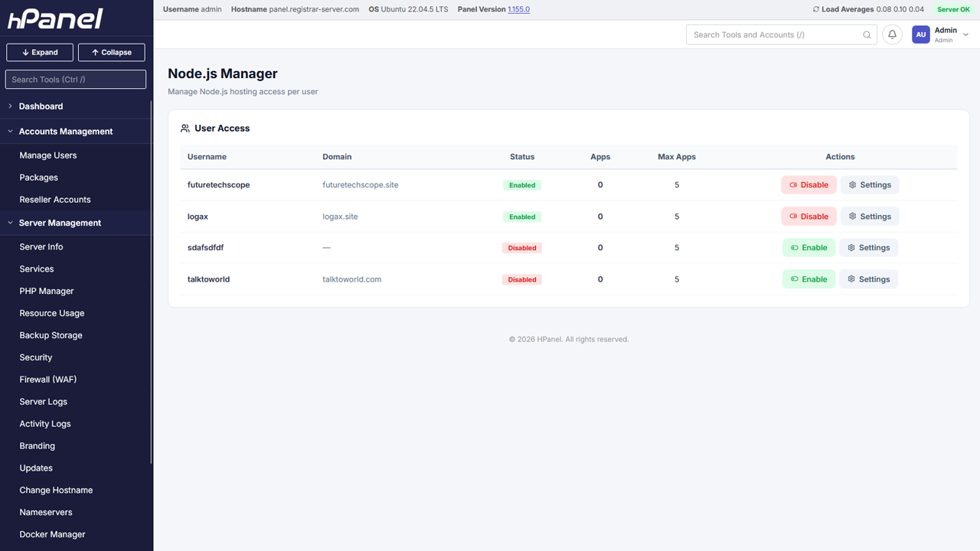
Task: Click the futuretechscope username
Action: [x=219, y=185]
